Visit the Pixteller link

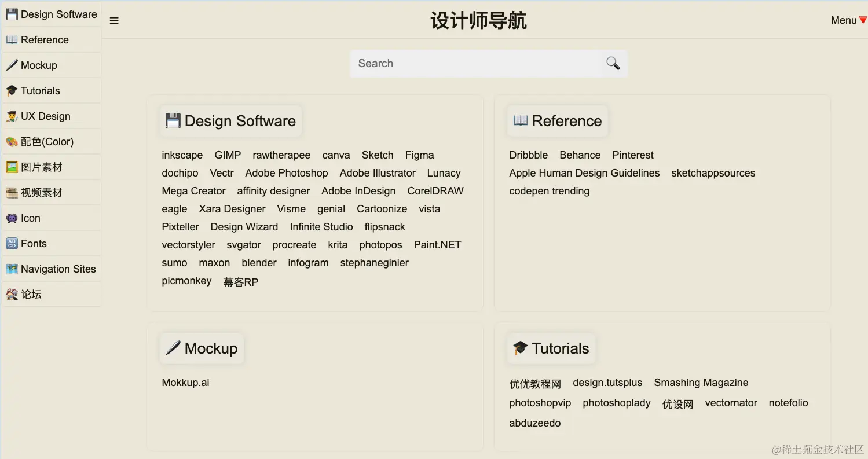(181, 227)
